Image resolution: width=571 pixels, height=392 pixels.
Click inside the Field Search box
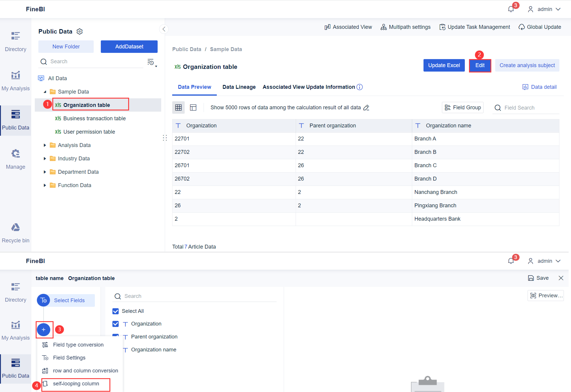coord(526,107)
